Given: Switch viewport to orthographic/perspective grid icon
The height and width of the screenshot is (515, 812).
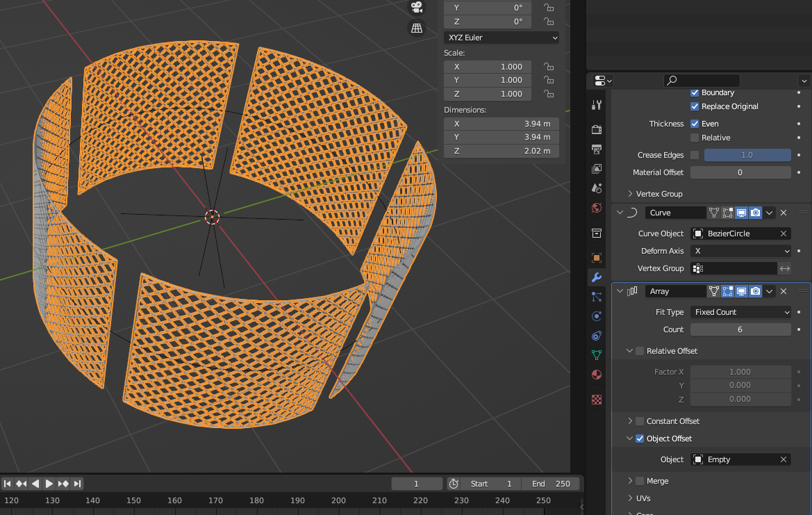Looking at the screenshot, I should pyautogui.click(x=417, y=28).
